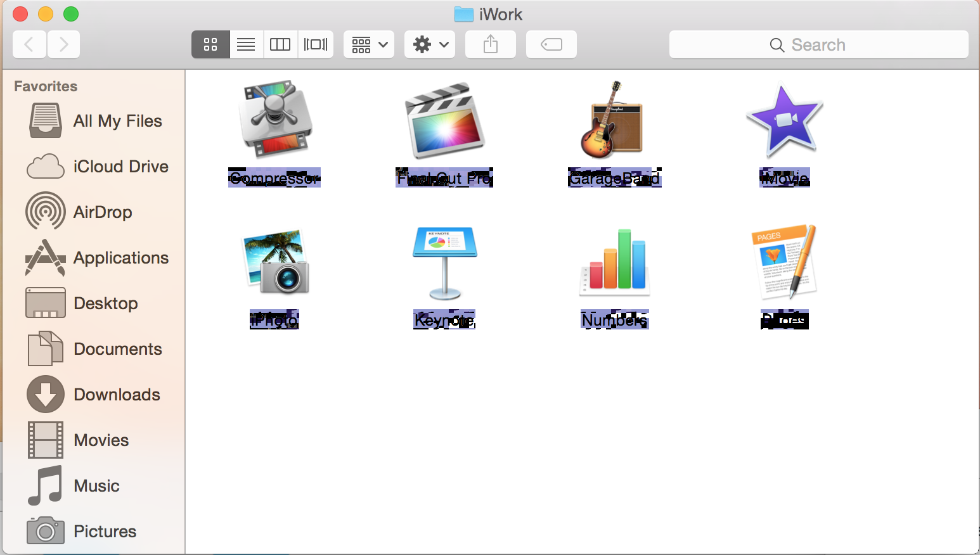The image size is (980, 555).
Task: Click the iCloud Drive sidebar text
Action: click(x=121, y=167)
